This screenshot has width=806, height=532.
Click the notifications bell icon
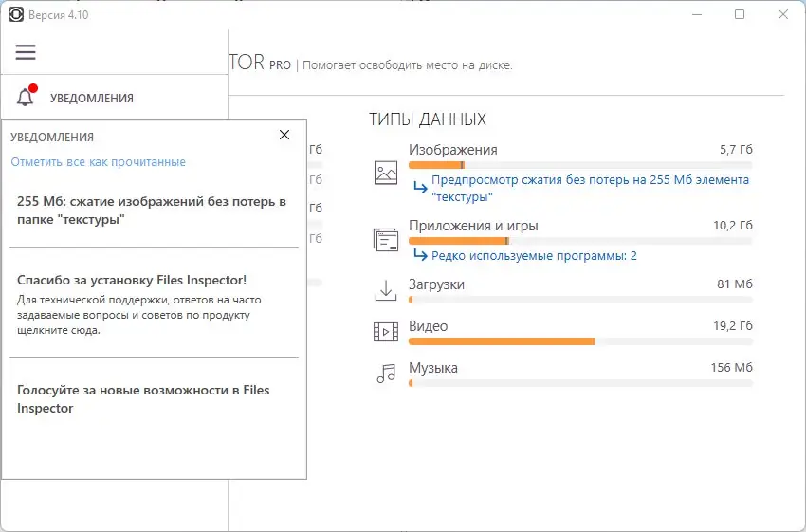click(26, 97)
